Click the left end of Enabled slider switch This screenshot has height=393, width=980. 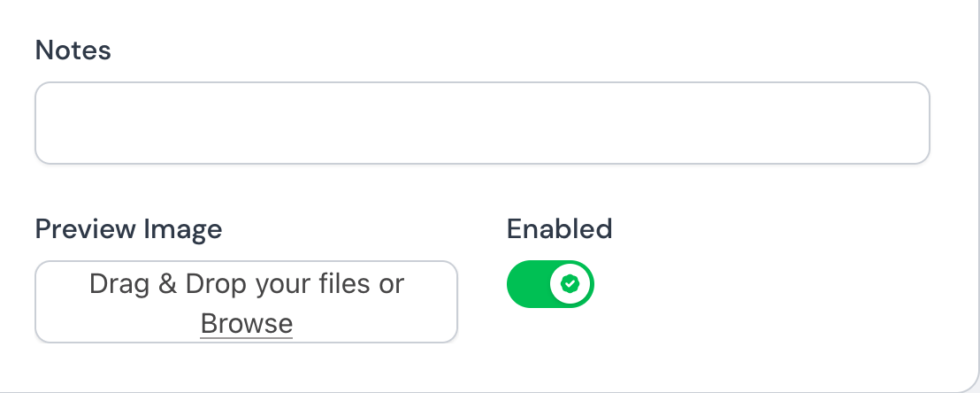pos(519,284)
